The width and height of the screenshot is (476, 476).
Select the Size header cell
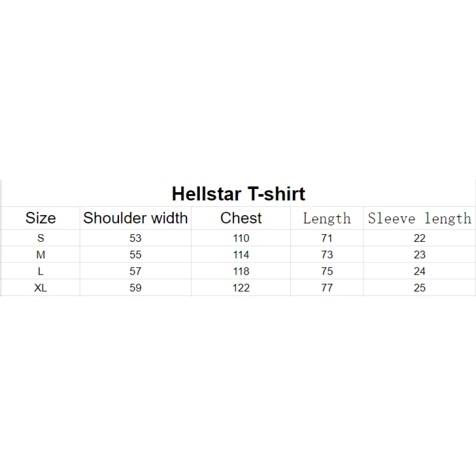[40, 218]
